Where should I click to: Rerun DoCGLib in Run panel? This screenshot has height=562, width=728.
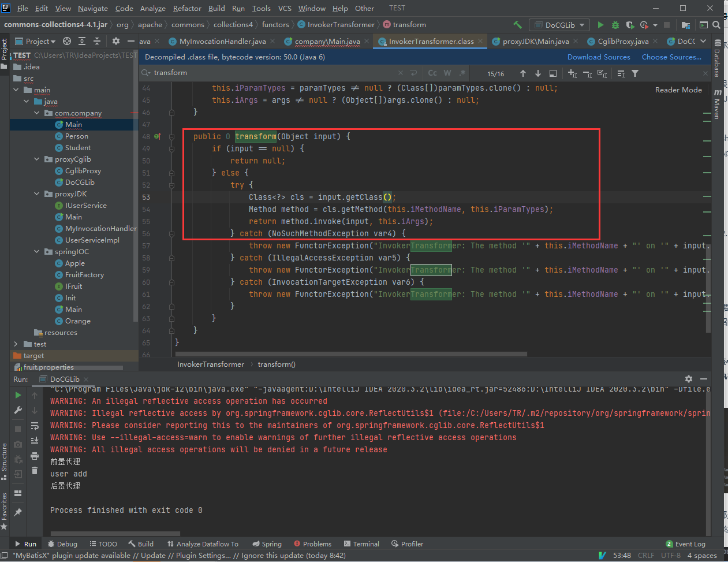pyautogui.click(x=18, y=395)
